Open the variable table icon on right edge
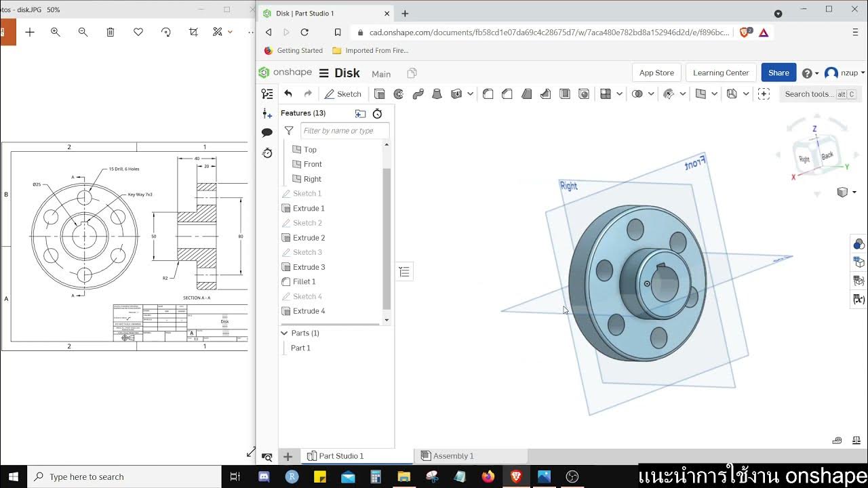868x488 pixels. [859, 299]
